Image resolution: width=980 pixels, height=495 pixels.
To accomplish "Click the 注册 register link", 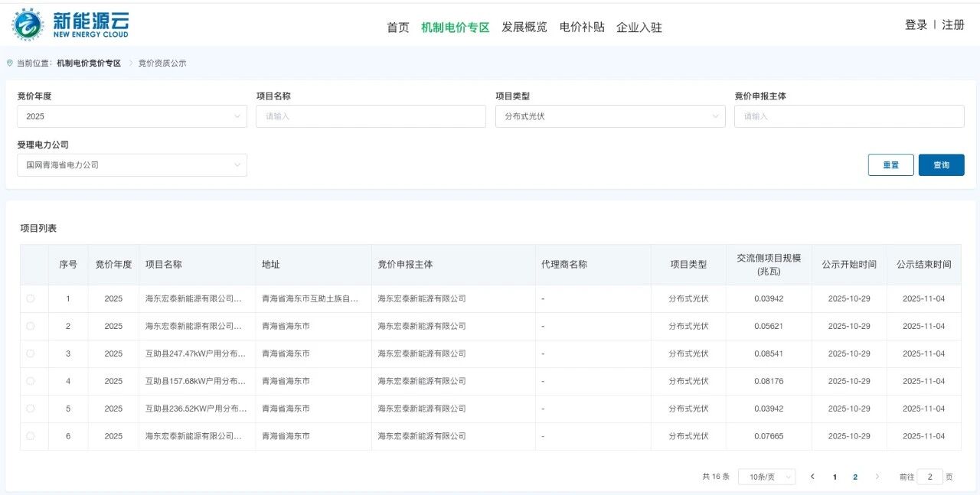I will pos(953,24).
